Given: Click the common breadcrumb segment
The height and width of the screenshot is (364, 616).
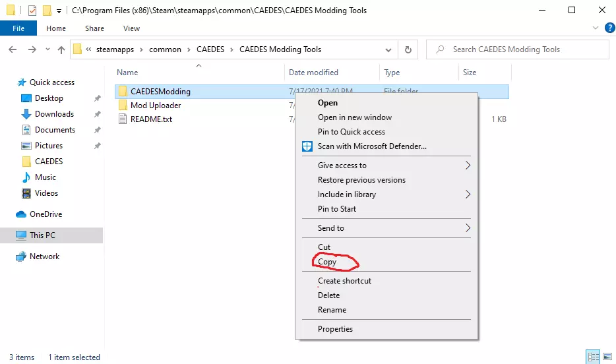Looking at the screenshot, I should point(165,49).
